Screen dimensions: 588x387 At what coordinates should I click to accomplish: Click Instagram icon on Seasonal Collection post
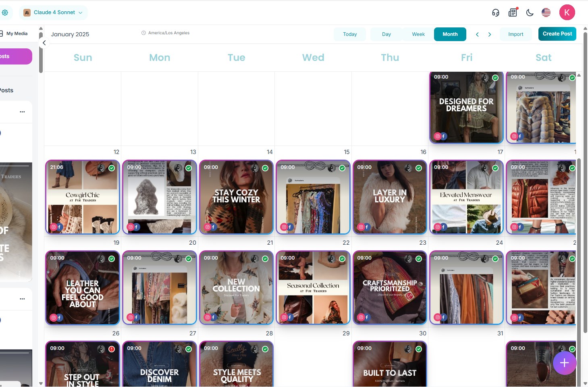click(x=284, y=317)
